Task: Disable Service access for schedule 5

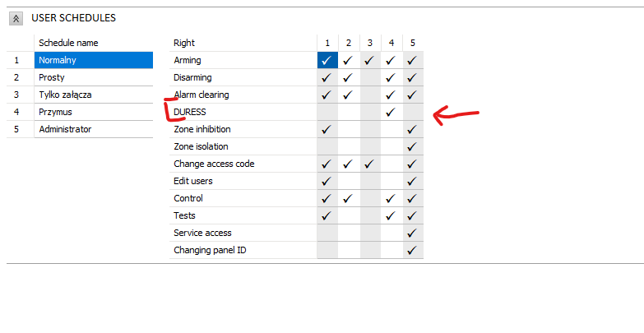Action: click(413, 233)
